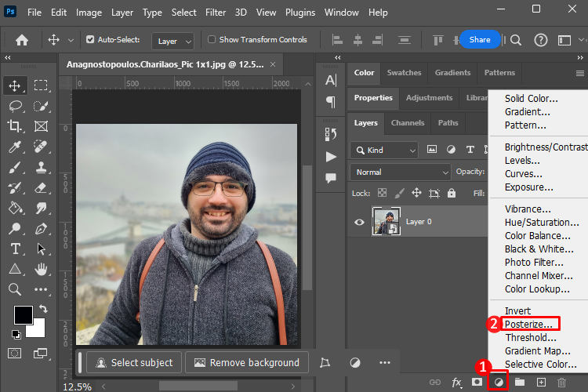Open the Auto-Select Layer dropdown
The width and height of the screenshot is (588, 392).
tap(173, 41)
